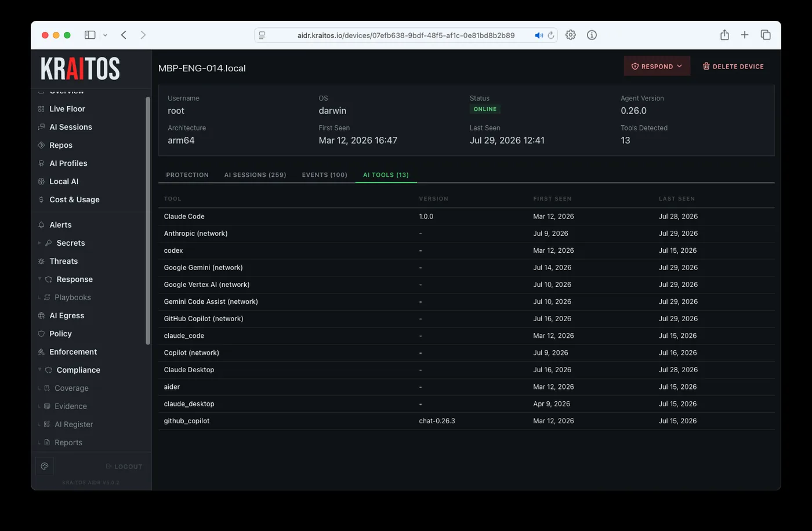Click the Secrets key icon
The height and width of the screenshot is (531, 812).
(x=48, y=243)
